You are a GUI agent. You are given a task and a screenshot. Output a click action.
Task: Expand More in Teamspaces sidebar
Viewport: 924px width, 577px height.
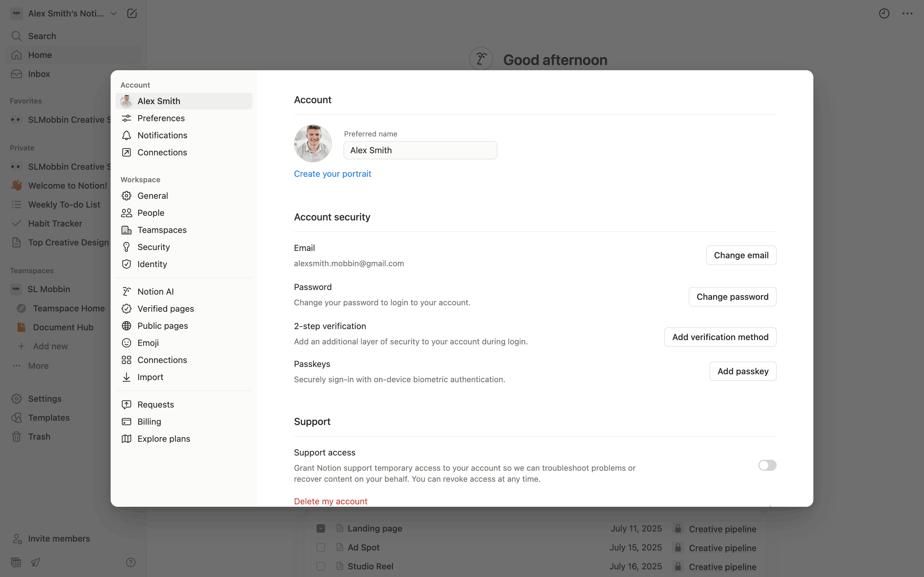38,366
